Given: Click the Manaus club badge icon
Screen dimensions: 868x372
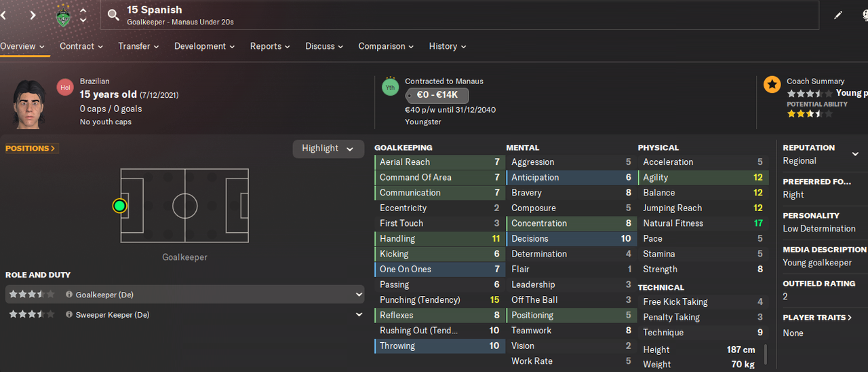Looking at the screenshot, I should pyautogui.click(x=63, y=16).
